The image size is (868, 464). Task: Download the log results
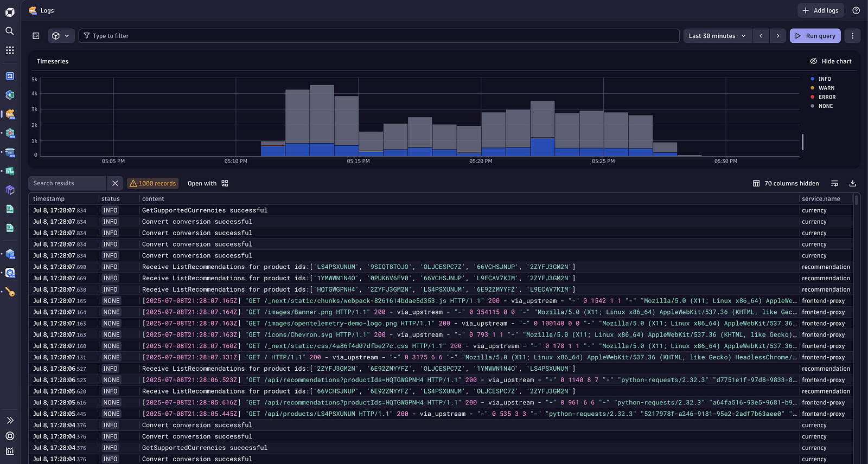point(852,183)
